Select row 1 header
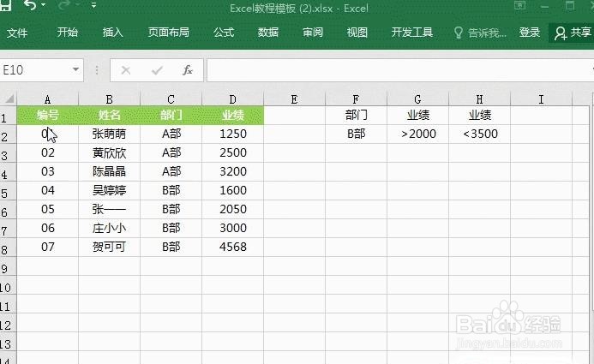This screenshot has width=594, height=364. pos(8,116)
